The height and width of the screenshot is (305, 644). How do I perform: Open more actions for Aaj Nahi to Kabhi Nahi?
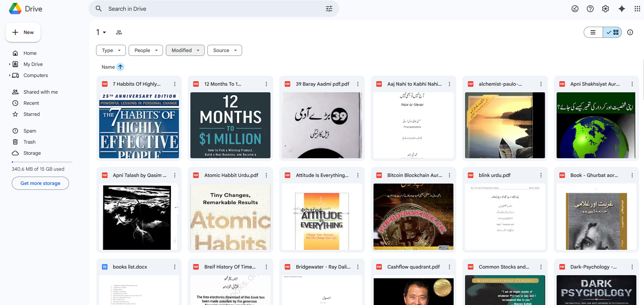[449, 84]
